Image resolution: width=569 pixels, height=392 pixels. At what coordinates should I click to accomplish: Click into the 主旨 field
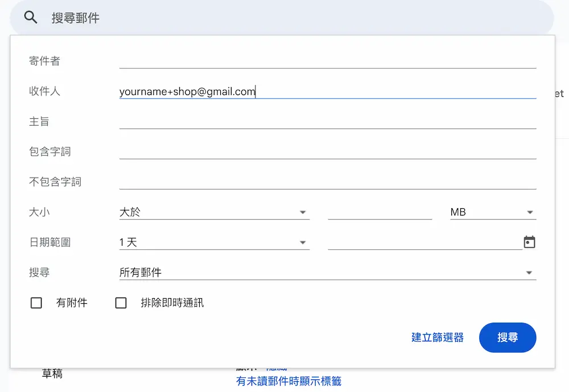327,121
